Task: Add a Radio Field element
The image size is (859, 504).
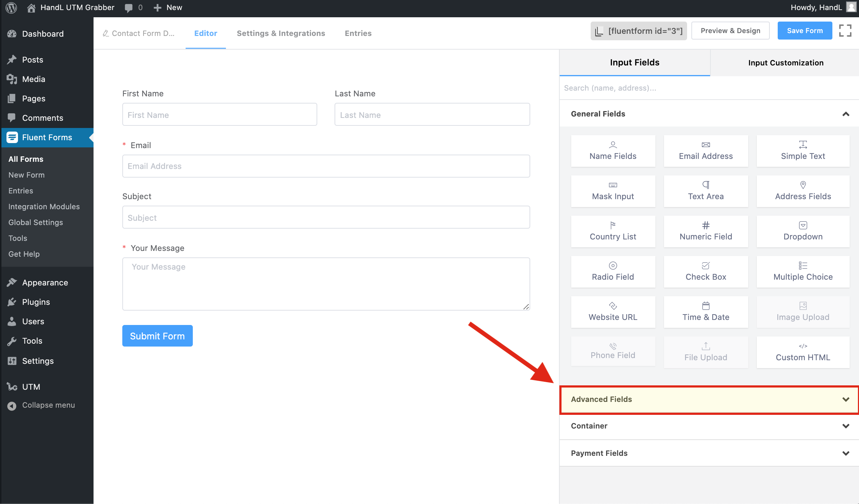Action: coord(613,272)
